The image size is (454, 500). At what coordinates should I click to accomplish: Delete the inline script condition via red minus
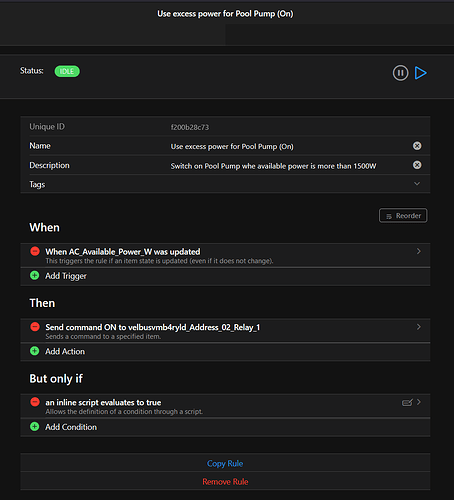tap(35, 402)
